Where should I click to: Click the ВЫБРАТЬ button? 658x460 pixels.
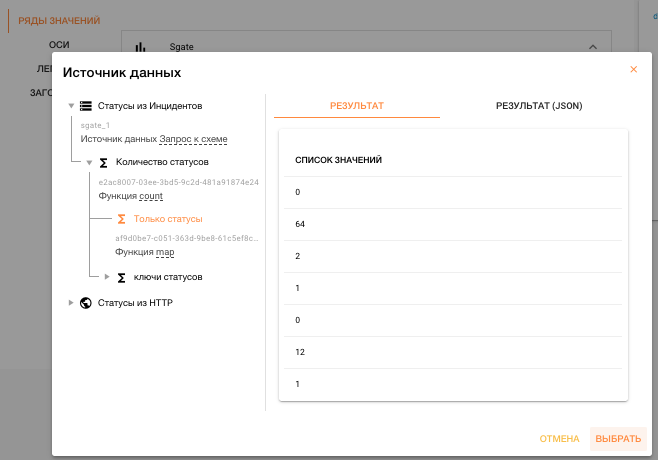point(618,439)
